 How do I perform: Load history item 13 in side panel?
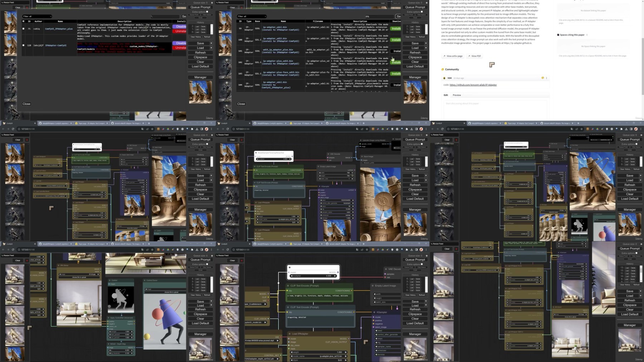(626, 268)
